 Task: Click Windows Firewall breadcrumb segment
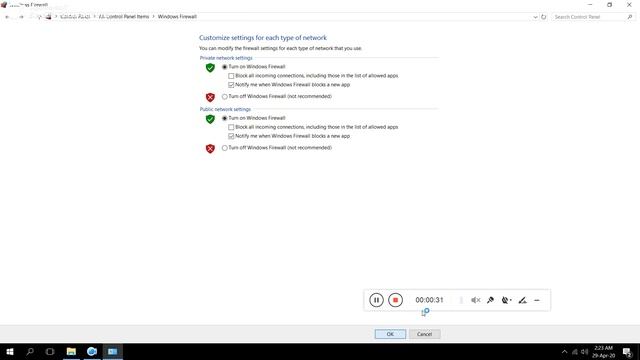pyautogui.click(x=177, y=17)
